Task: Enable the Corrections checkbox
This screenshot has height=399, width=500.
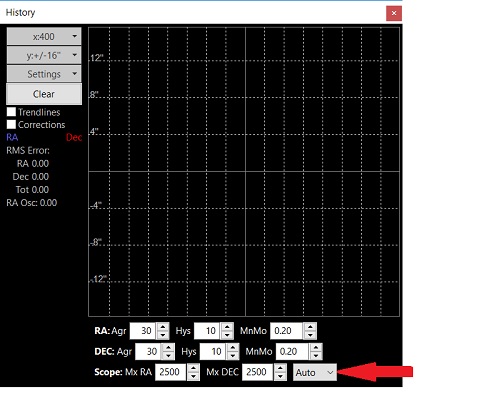Action: pyautogui.click(x=11, y=124)
